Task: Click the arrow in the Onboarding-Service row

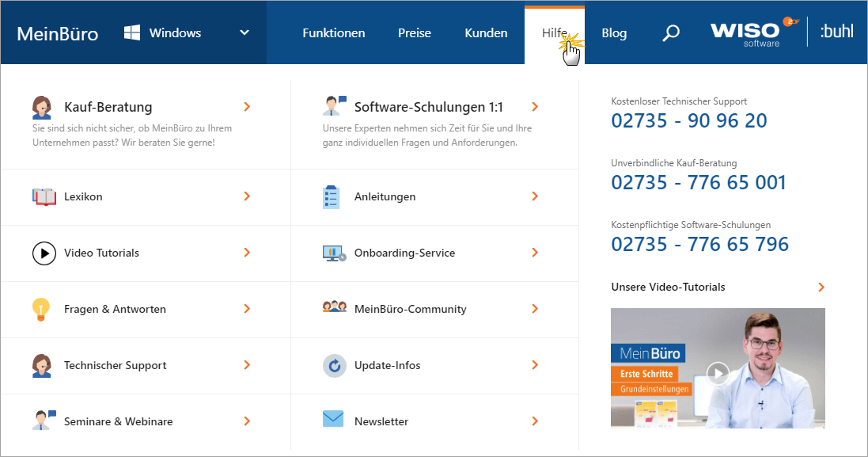Action: (x=535, y=253)
